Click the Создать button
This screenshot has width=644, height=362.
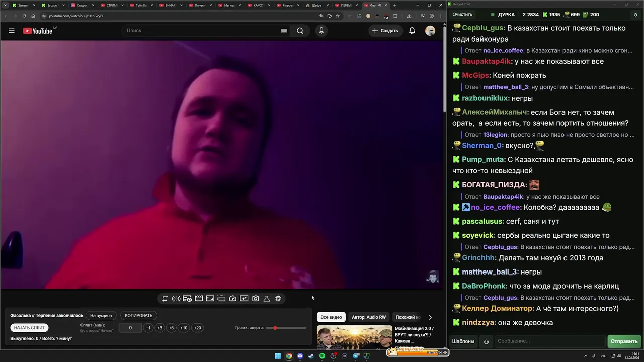coord(385,31)
